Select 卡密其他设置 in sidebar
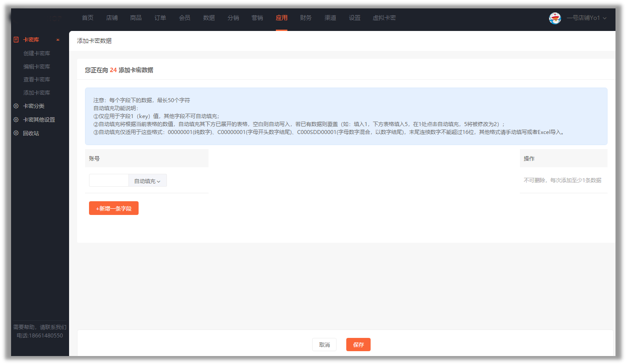This screenshot has height=364, width=627. click(39, 120)
